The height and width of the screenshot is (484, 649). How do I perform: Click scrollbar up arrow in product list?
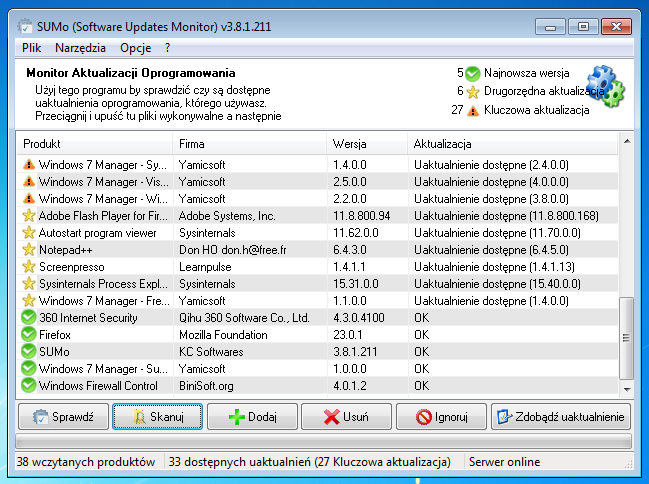[627, 141]
